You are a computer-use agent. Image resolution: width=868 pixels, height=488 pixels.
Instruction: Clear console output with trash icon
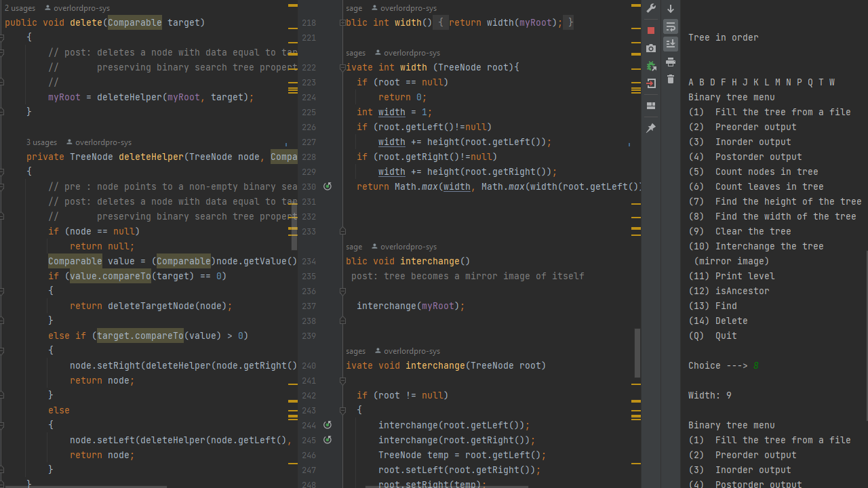pyautogui.click(x=671, y=79)
